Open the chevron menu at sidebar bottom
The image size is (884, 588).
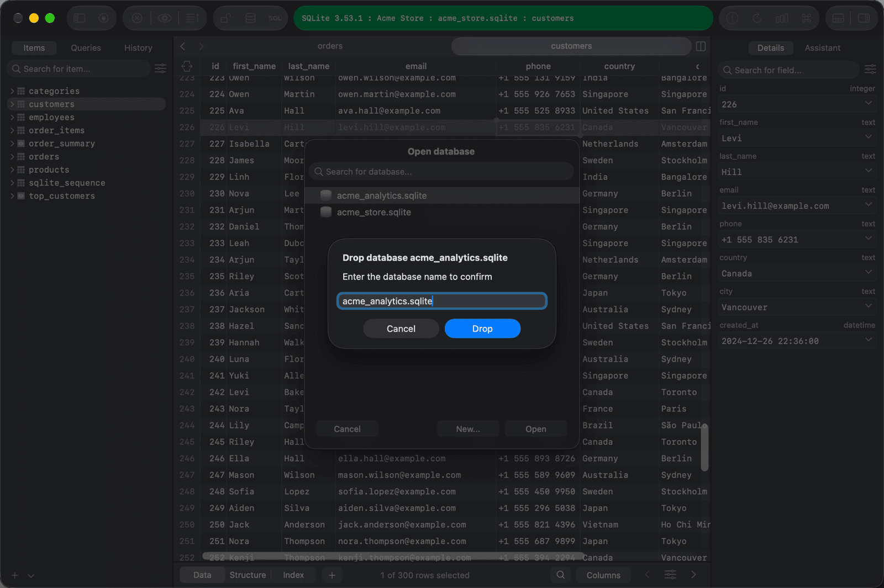(x=31, y=575)
